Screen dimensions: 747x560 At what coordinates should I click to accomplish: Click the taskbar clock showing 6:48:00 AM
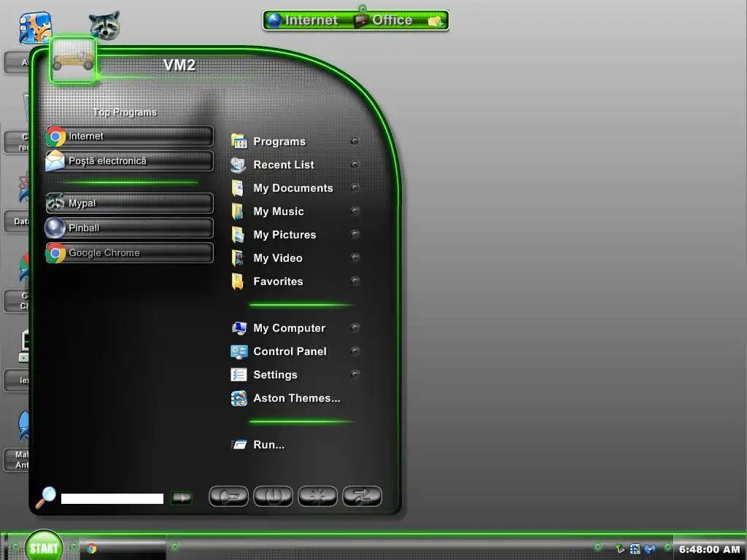[x=709, y=550]
